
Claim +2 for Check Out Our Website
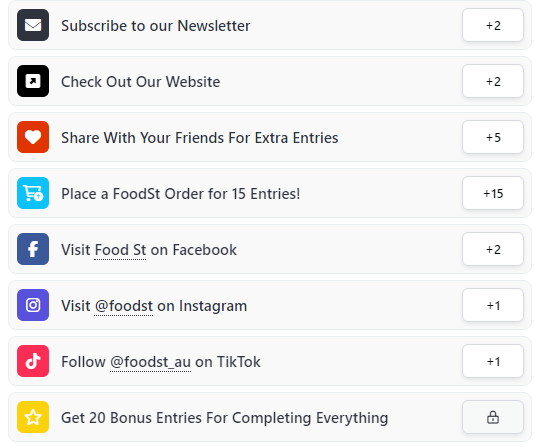493,81
